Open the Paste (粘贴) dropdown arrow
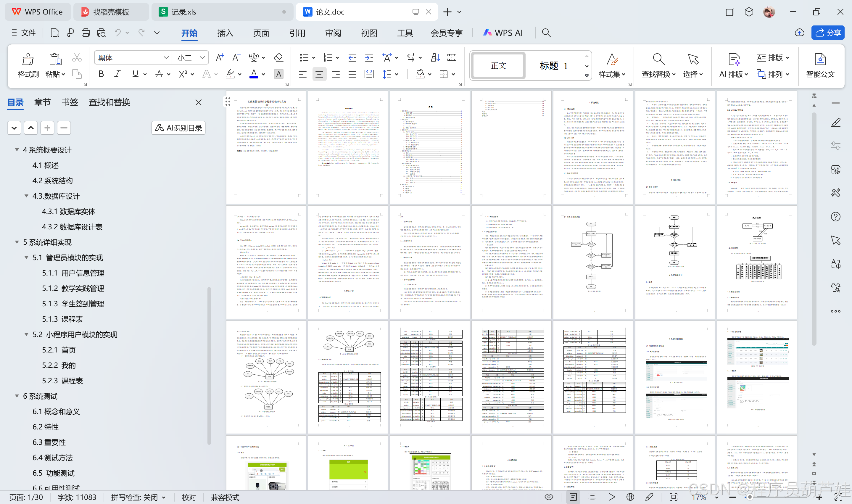 (x=64, y=74)
